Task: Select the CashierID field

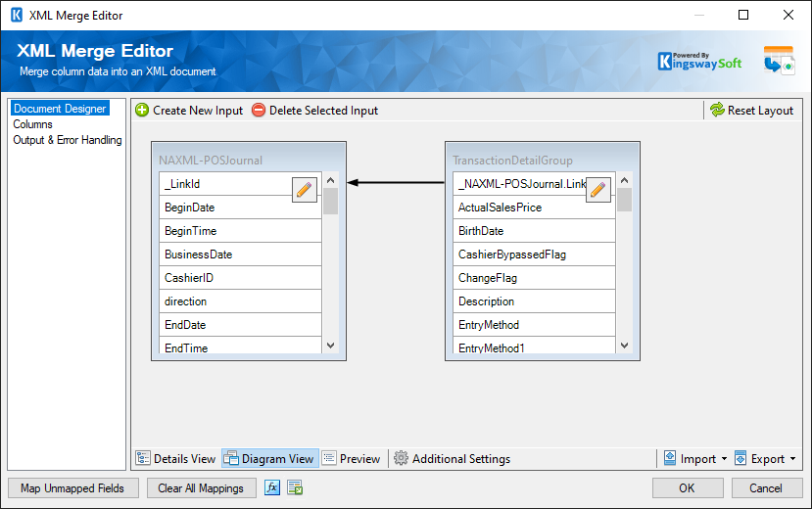Action: point(240,278)
